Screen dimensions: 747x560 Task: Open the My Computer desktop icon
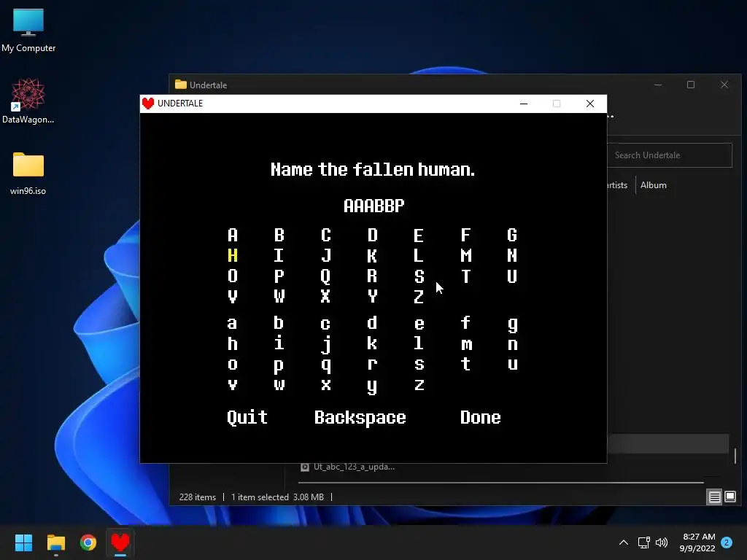(x=28, y=30)
